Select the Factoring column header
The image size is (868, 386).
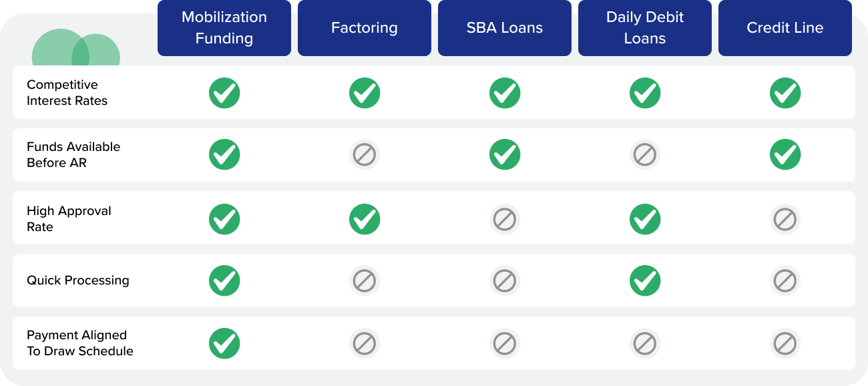click(365, 28)
